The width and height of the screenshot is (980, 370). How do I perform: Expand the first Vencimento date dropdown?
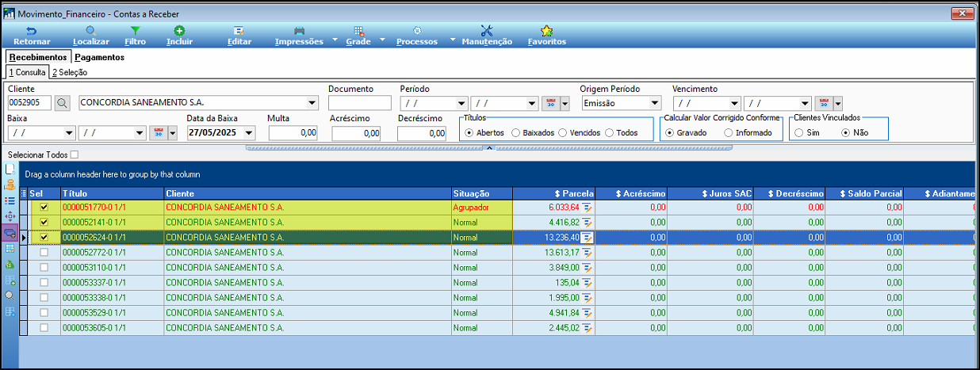734,103
